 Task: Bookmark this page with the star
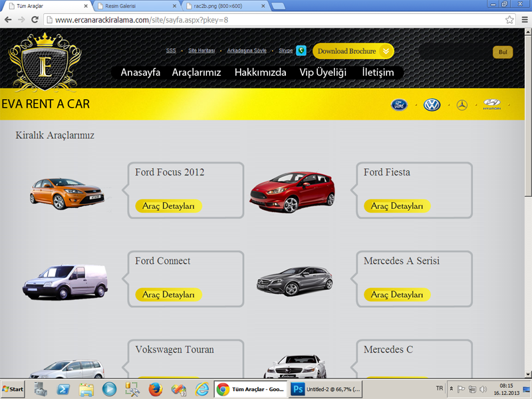coord(509,20)
